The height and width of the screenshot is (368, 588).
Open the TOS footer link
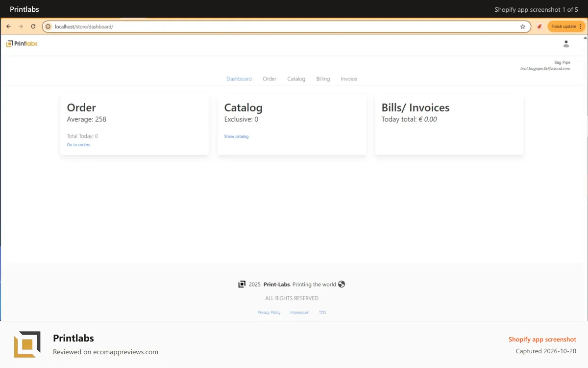(x=322, y=313)
